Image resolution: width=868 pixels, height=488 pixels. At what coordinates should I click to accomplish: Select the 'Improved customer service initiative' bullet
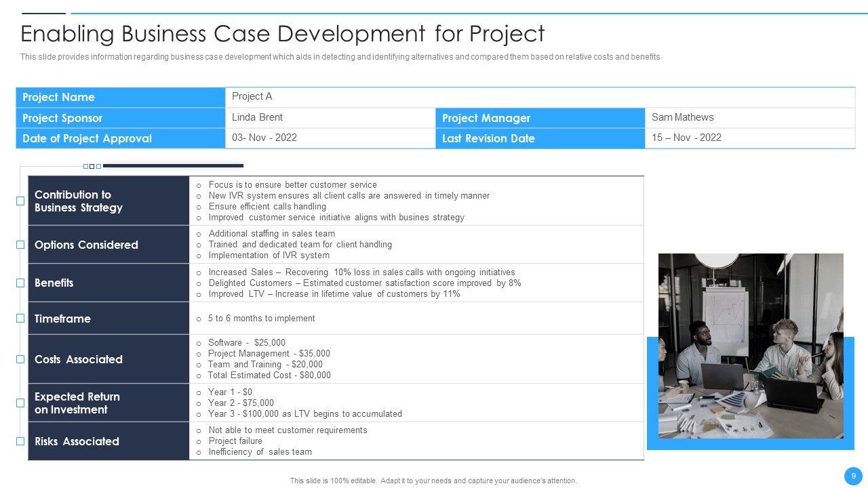coord(336,218)
